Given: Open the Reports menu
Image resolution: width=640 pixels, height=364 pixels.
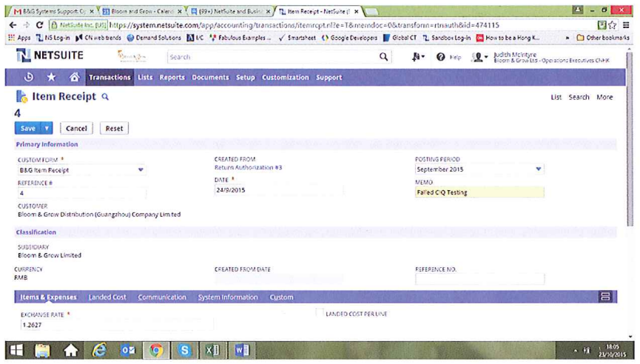Looking at the screenshot, I should (x=172, y=77).
